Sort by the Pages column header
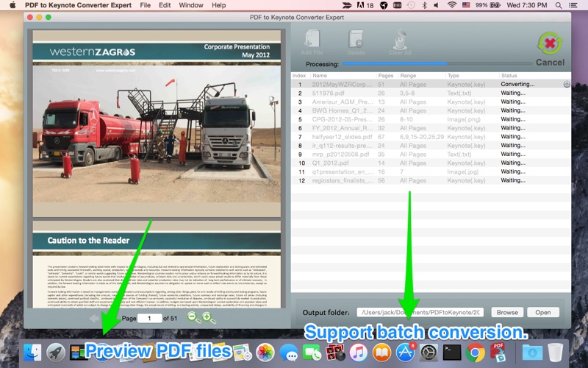 pyautogui.click(x=385, y=76)
